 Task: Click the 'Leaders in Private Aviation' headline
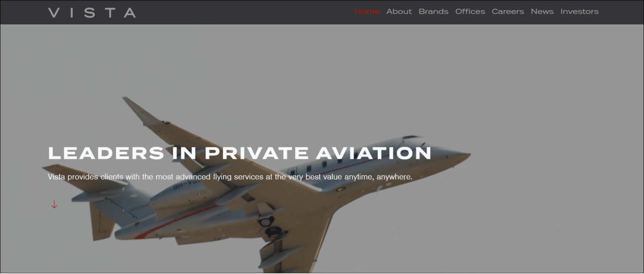[240, 153]
